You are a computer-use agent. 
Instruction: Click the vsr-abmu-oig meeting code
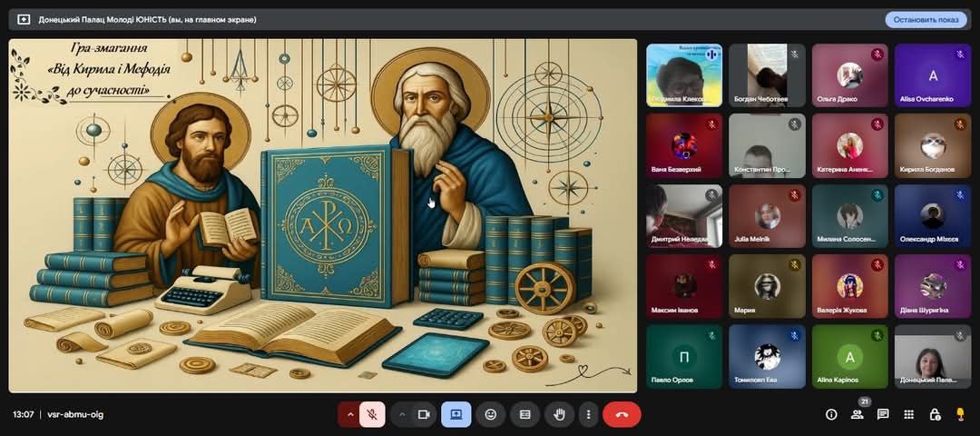click(75, 414)
